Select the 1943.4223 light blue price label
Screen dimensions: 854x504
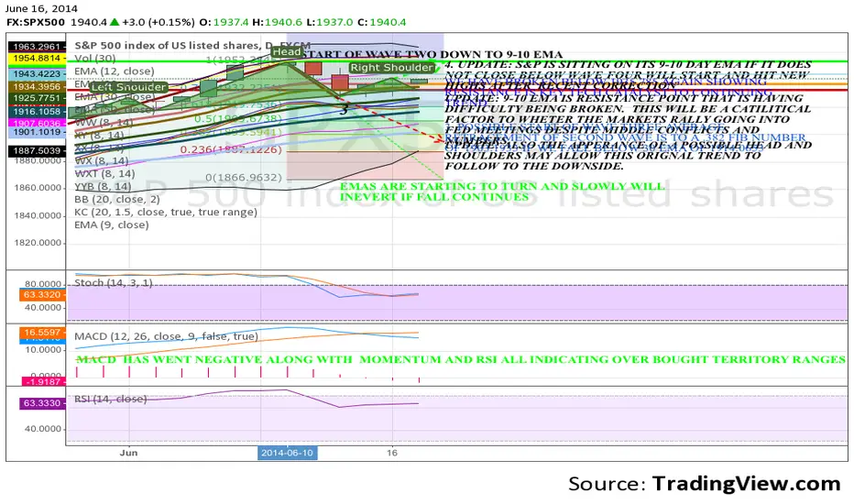pyautogui.click(x=37, y=73)
